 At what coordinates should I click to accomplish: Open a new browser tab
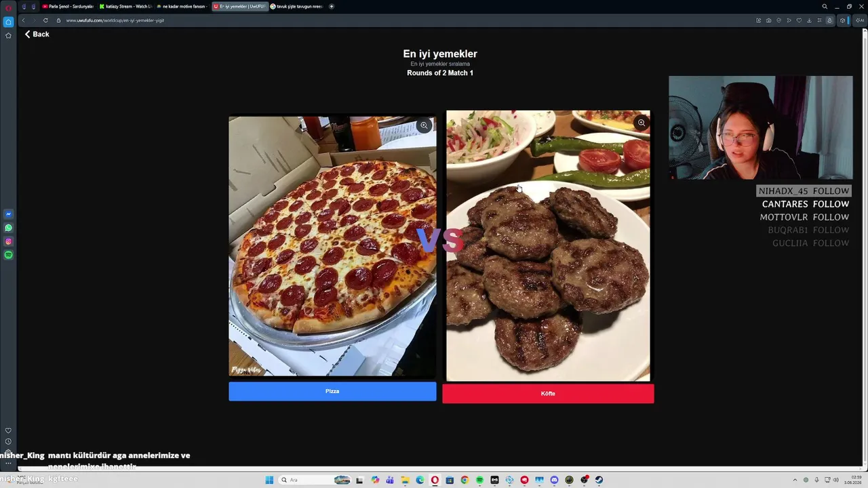[332, 6]
